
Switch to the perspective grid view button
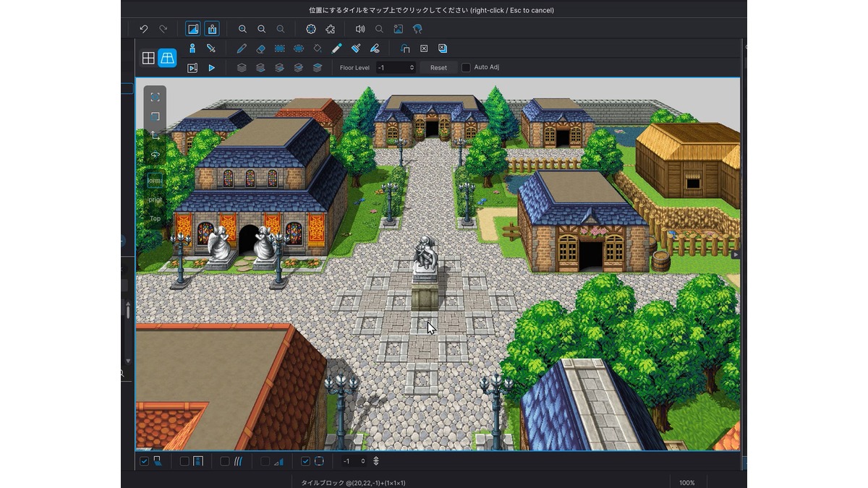coord(167,58)
